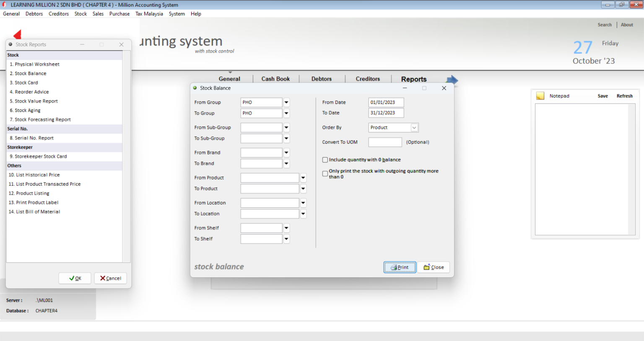Click the Stock Reports list scrollbar
Image resolution: width=644 pixels, height=341 pixels.
coord(126,157)
